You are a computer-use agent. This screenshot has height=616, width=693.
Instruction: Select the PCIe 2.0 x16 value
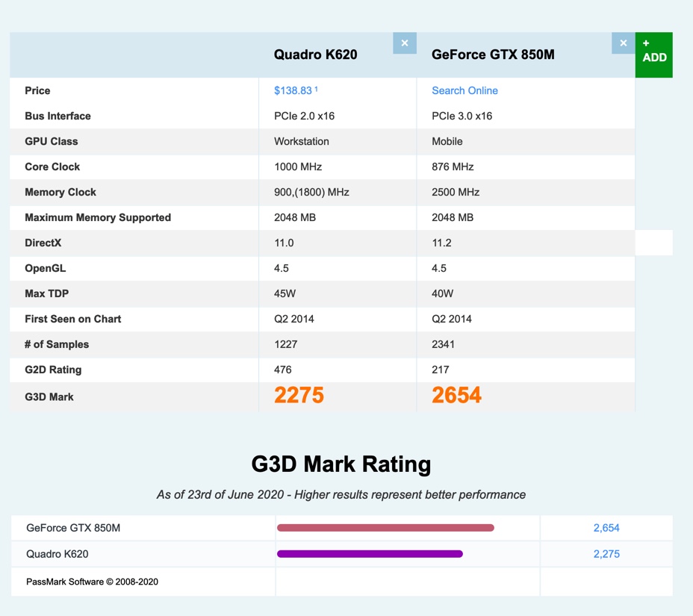304,116
